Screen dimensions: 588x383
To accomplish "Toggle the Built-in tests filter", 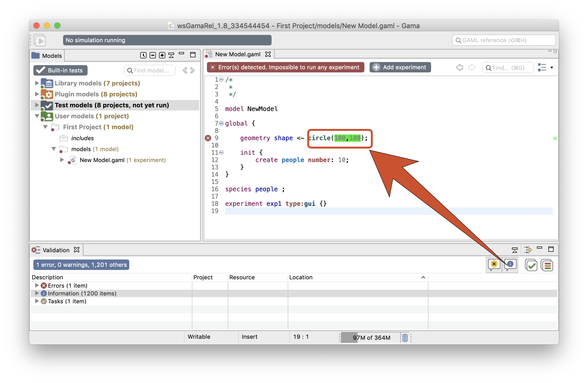I will coord(60,70).
